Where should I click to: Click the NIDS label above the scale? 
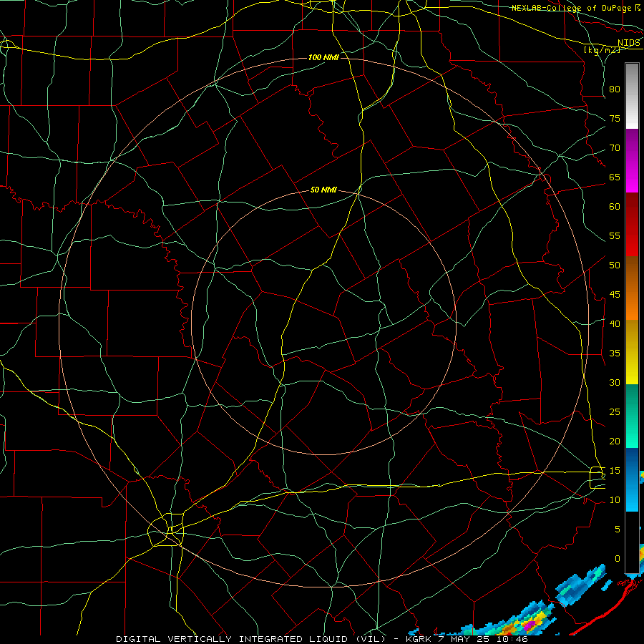pyautogui.click(x=628, y=43)
